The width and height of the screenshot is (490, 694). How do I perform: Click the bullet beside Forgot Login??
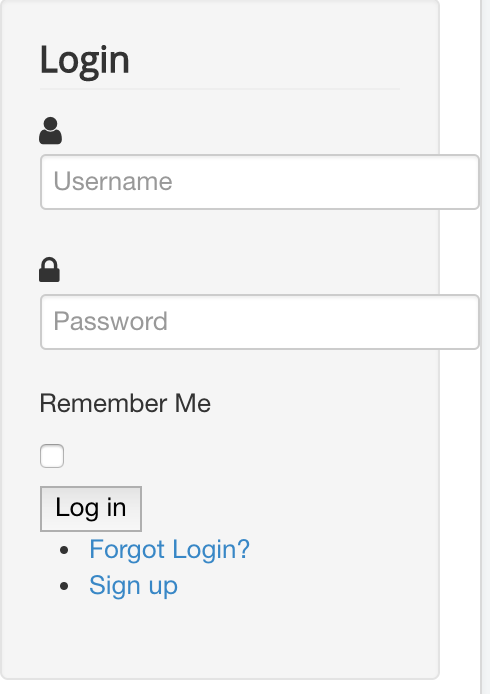[x=64, y=550]
